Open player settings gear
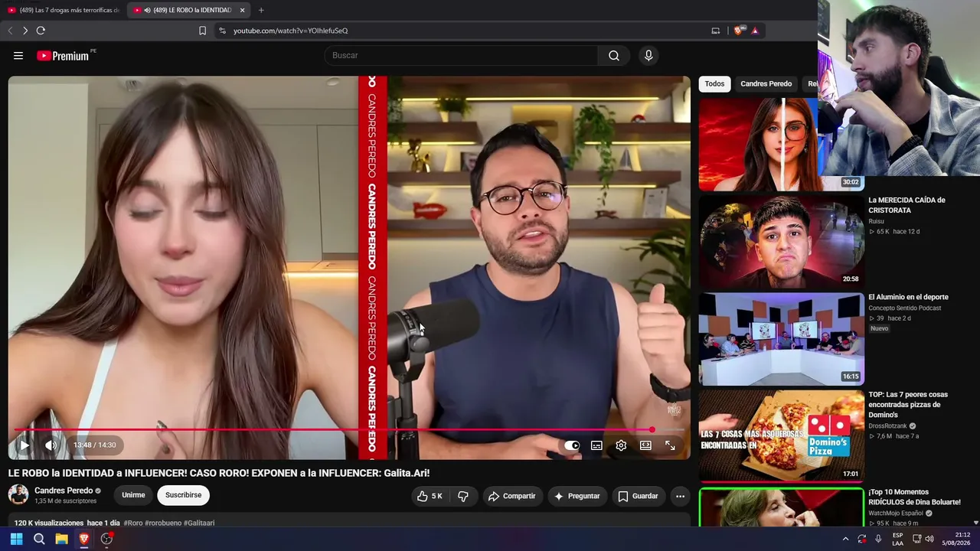Image resolution: width=980 pixels, height=551 pixels. tap(621, 445)
